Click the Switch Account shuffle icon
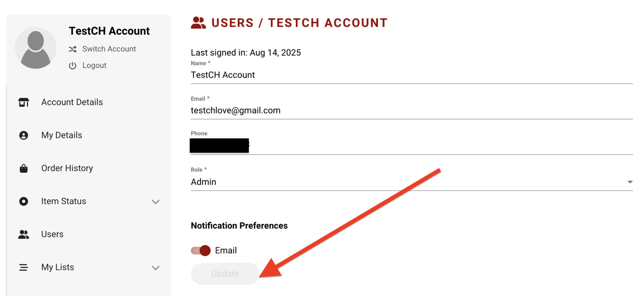Screen dimensions: 644x296 click(x=72, y=49)
